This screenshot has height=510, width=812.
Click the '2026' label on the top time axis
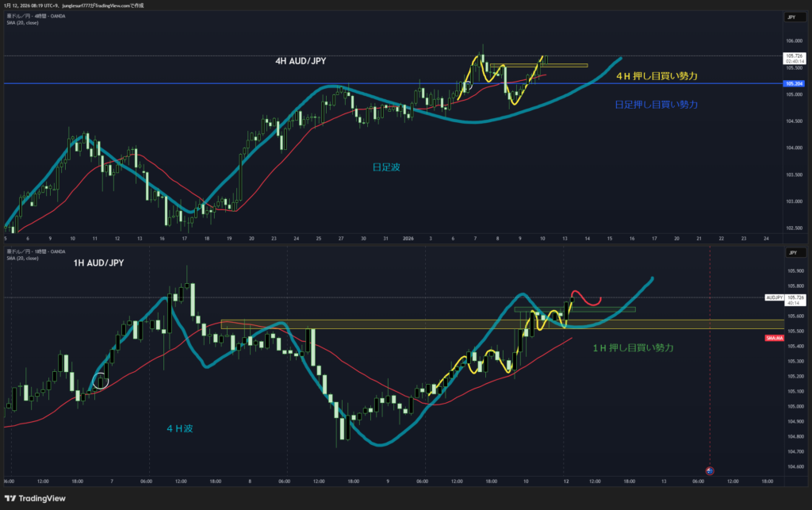point(408,238)
